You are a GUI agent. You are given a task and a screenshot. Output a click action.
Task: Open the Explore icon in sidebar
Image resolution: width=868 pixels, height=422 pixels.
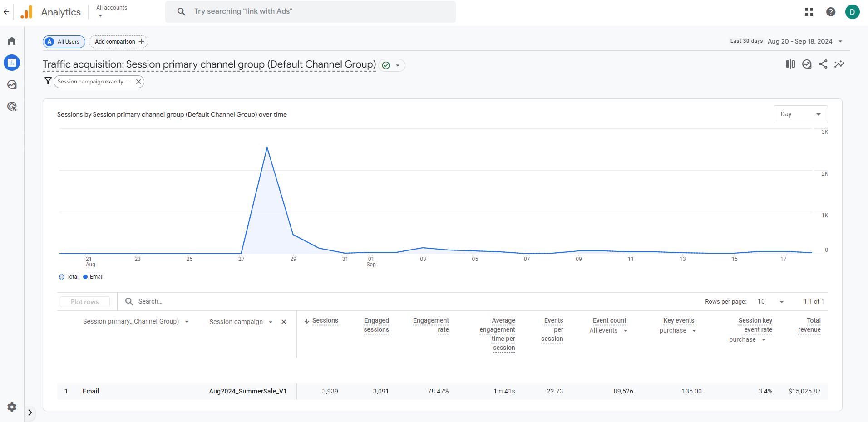pos(12,84)
